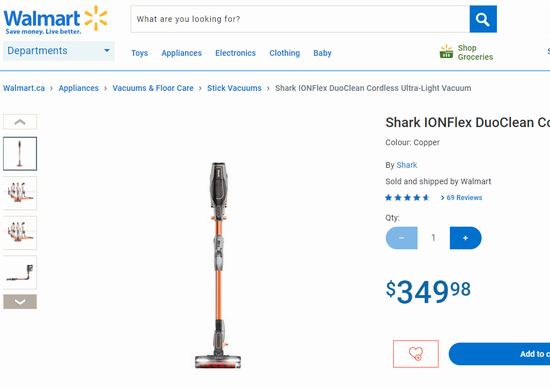
Task: Open the 69 Reviews link
Action: click(461, 198)
